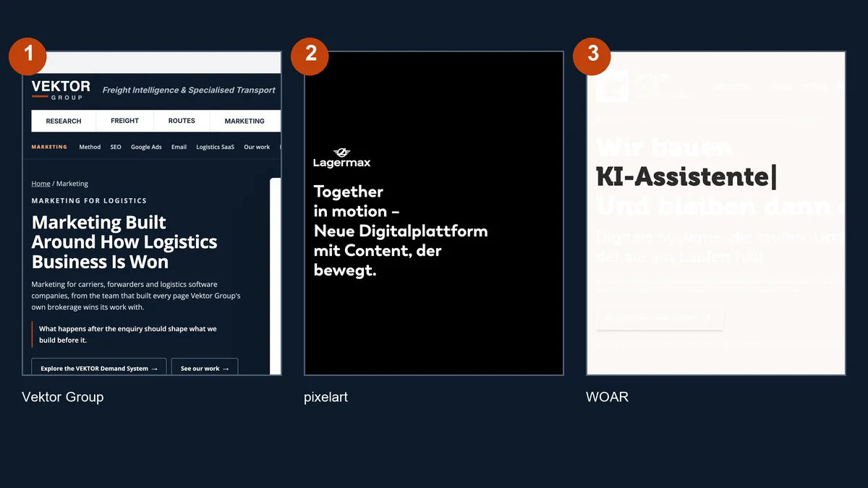This screenshot has width=868, height=488.
Task: Follow the Home breadcrumb link
Action: point(41,184)
